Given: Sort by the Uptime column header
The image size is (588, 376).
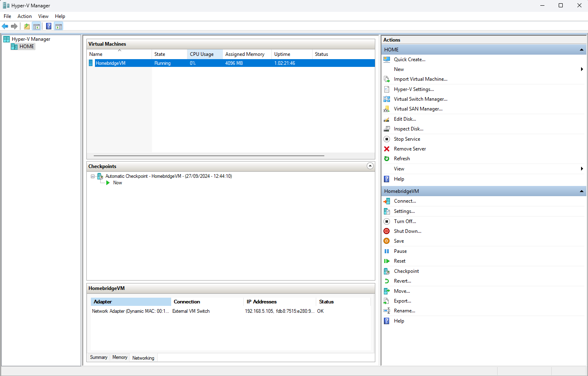Looking at the screenshot, I should (x=292, y=54).
